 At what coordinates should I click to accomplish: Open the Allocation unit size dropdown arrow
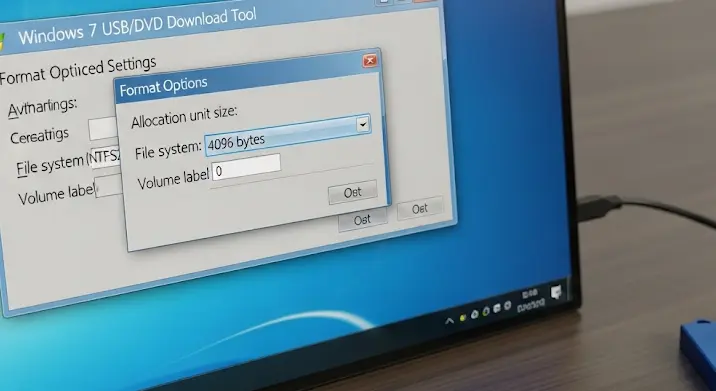363,124
